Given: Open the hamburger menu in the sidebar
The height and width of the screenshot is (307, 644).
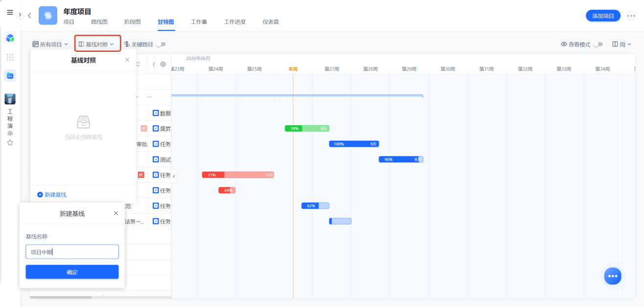Looking at the screenshot, I should pos(10,13).
